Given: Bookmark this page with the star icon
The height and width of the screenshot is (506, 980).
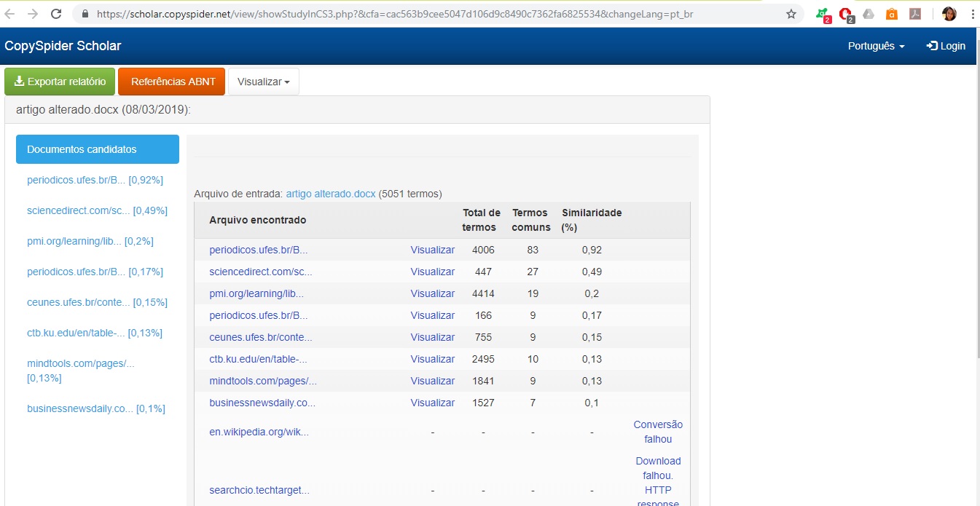Looking at the screenshot, I should (x=791, y=14).
